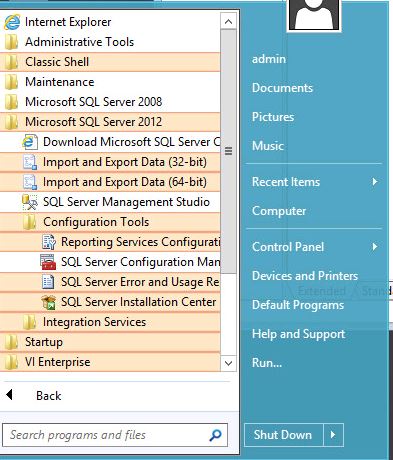The height and width of the screenshot is (460, 393).
Task: Open the Classic Shell folder label
Action: tap(57, 62)
